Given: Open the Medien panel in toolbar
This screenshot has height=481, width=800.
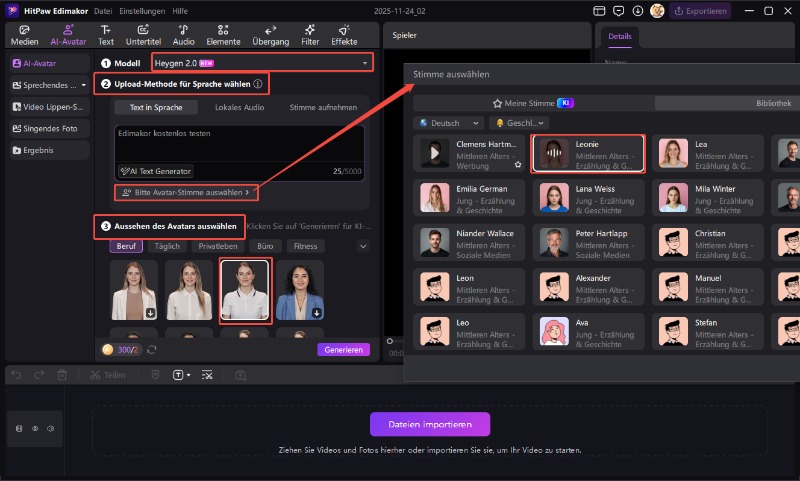Looking at the screenshot, I should coord(24,35).
